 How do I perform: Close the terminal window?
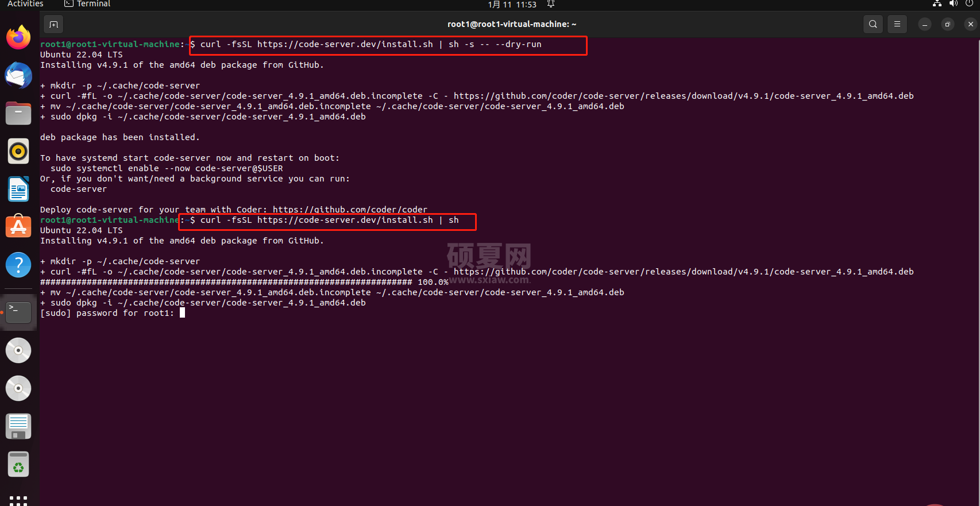coord(971,24)
